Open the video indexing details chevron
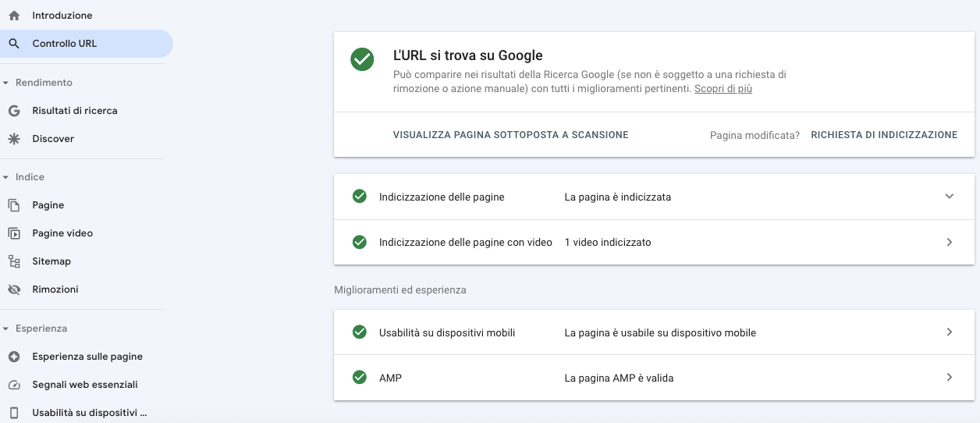Image resolution: width=980 pixels, height=423 pixels. (x=949, y=242)
